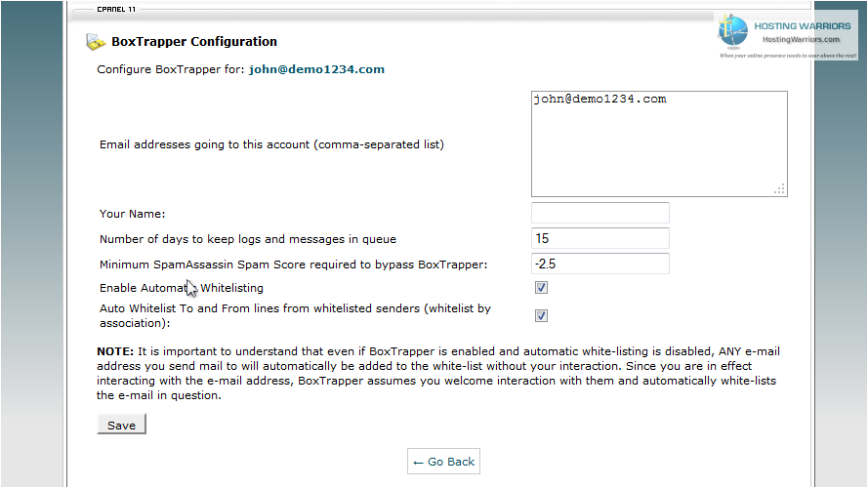Click the email textarea resize grip
This screenshot has height=488, width=868.
[779, 189]
